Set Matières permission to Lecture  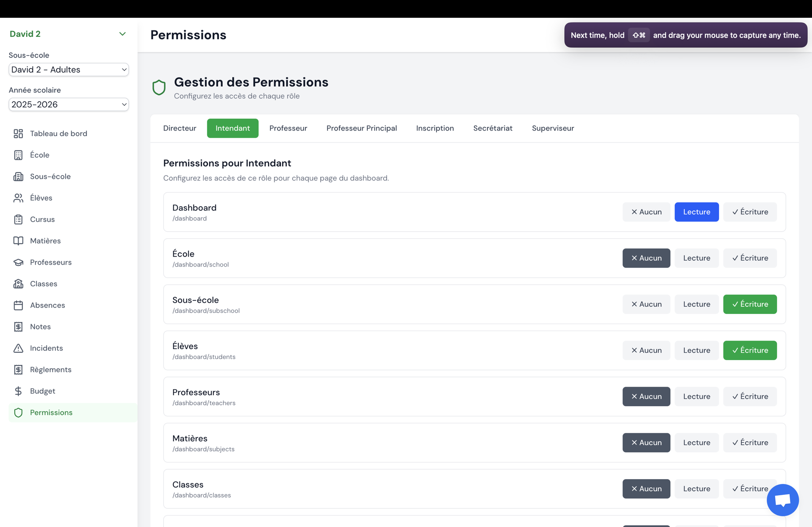[x=697, y=442]
